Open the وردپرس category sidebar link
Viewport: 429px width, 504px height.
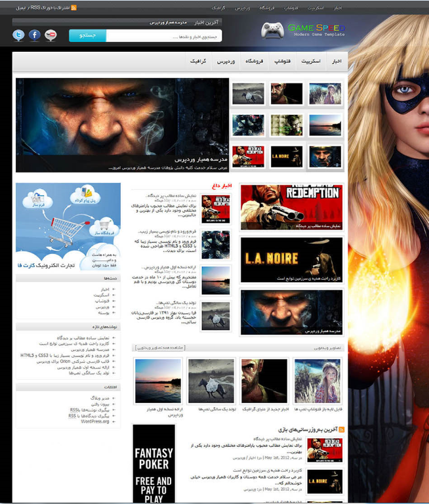(102, 306)
